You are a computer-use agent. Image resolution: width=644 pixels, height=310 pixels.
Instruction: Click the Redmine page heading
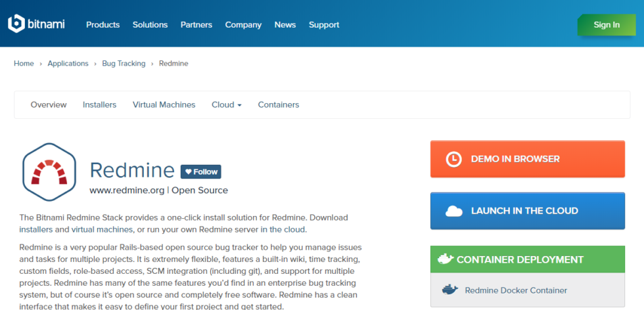[132, 170]
